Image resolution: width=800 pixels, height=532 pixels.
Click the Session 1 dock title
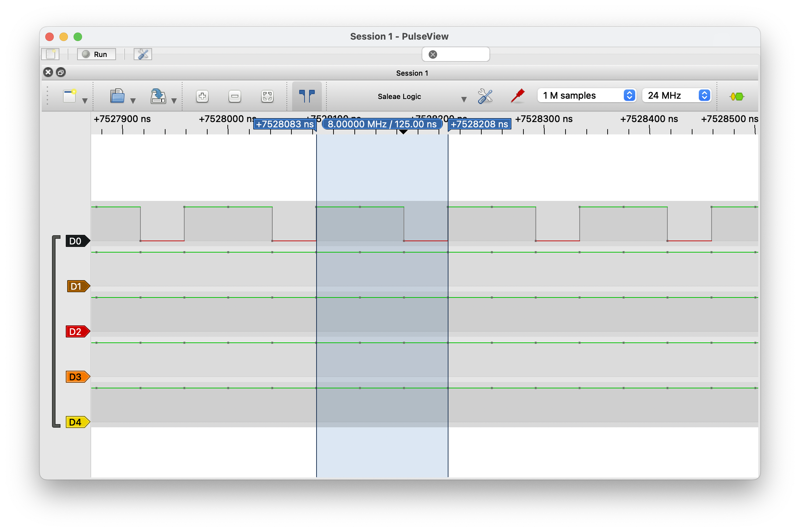(412, 73)
